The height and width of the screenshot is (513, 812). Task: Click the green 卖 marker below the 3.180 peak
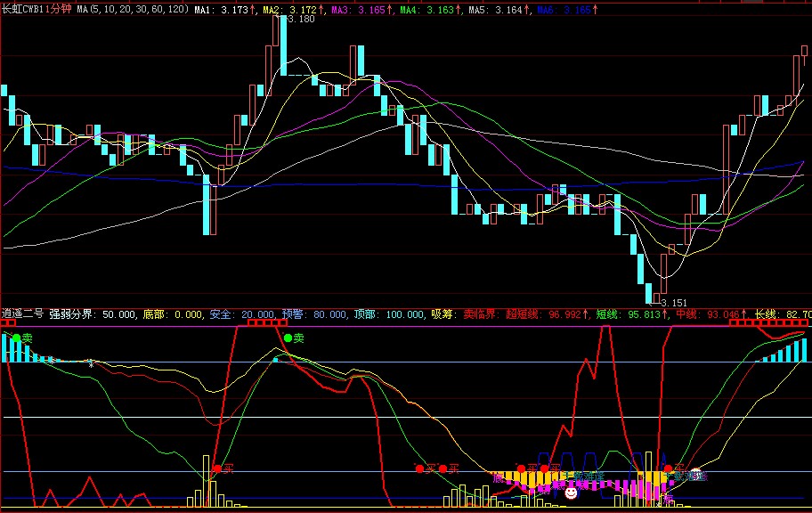coord(288,338)
